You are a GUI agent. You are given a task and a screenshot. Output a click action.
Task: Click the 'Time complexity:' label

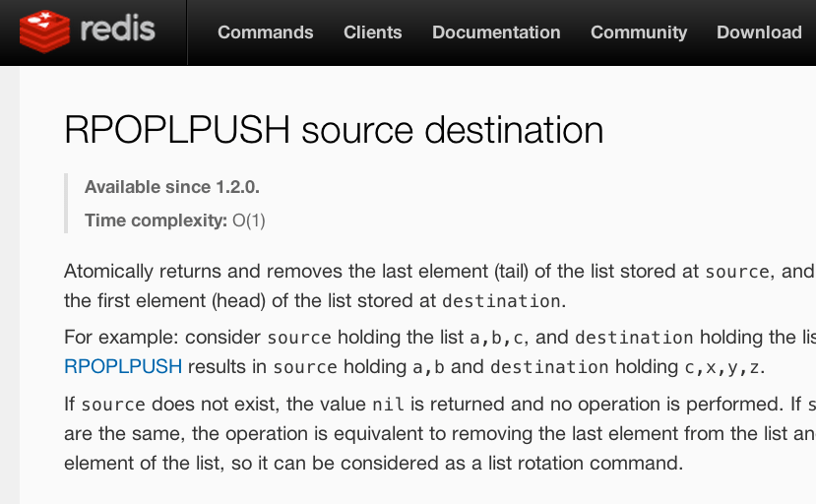(156, 220)
